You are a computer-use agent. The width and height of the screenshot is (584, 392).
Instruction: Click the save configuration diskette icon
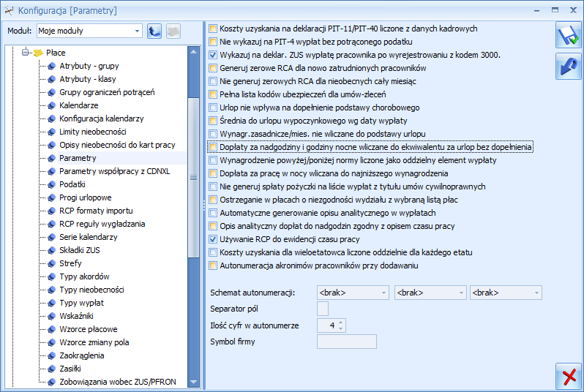pos(568,35)
